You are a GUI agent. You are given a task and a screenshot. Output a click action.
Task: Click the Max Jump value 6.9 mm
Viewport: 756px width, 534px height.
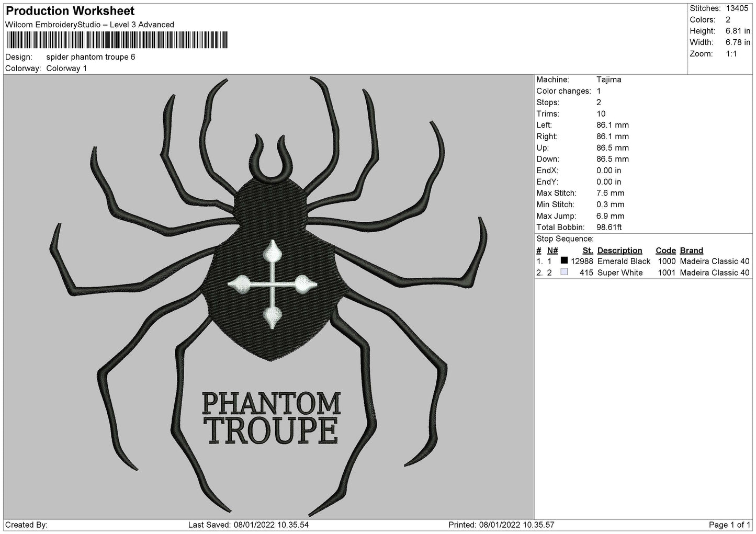(x=611, y=216)
